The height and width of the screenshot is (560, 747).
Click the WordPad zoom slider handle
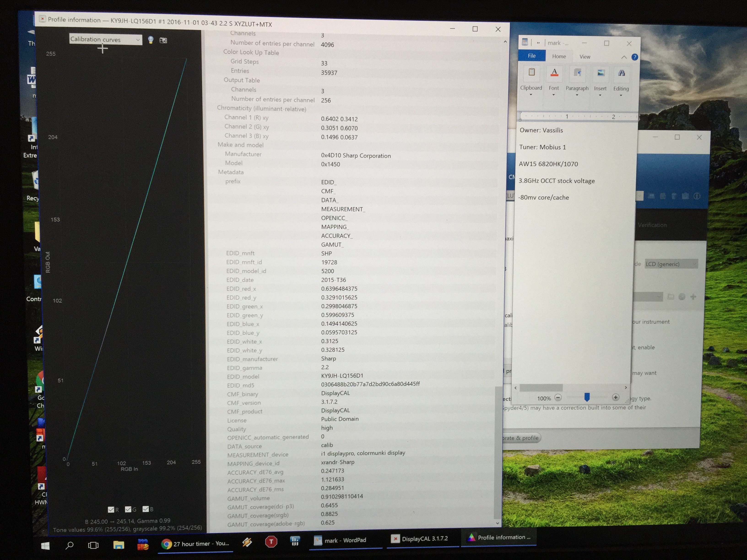point(587,397)
